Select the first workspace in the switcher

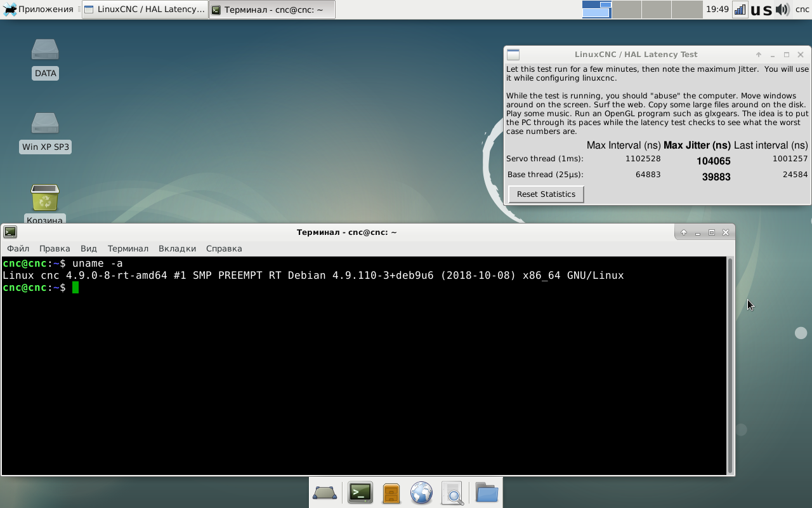point(596,10)
